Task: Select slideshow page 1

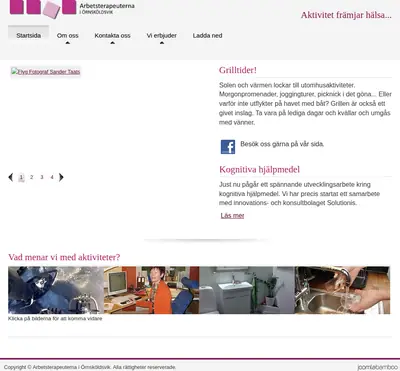Action: (21, 177)
